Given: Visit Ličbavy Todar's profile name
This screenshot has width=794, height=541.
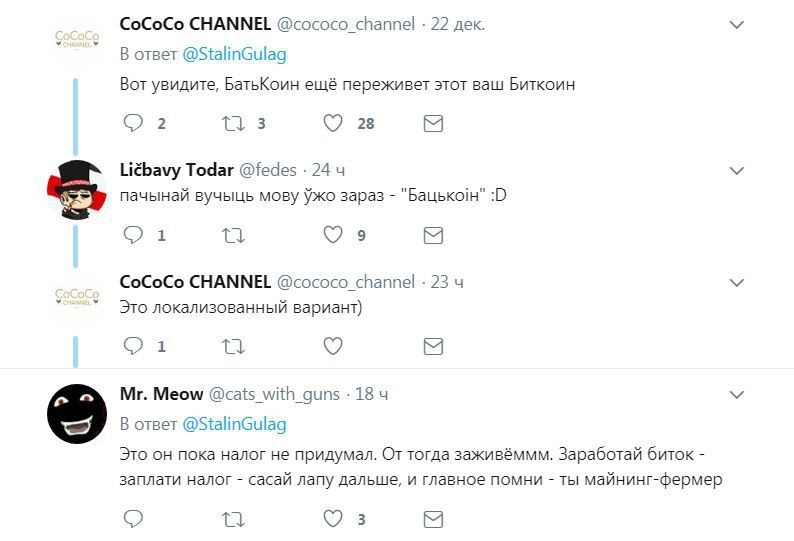Looking at the screenshot, I should [x=176, y=170].
